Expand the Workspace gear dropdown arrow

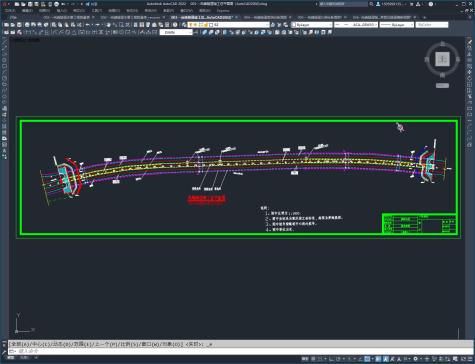click(421, 359)
